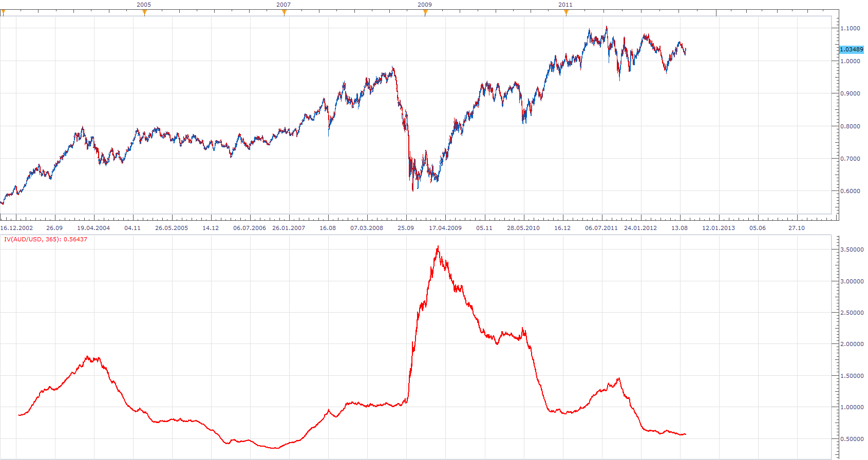Click the 1.1000 price axis label

pyautogui.click(x=850, y=28)
